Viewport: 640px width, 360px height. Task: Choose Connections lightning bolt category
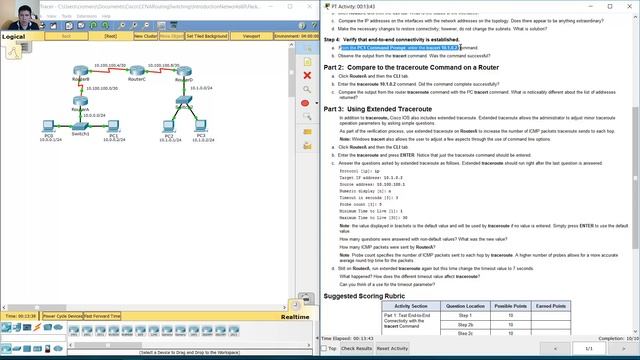38,327
